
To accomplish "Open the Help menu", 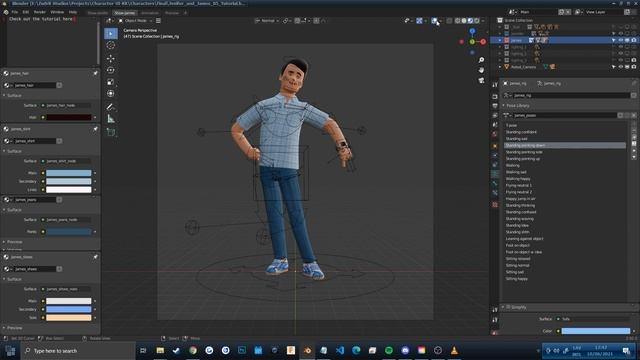I will point(73,12).
